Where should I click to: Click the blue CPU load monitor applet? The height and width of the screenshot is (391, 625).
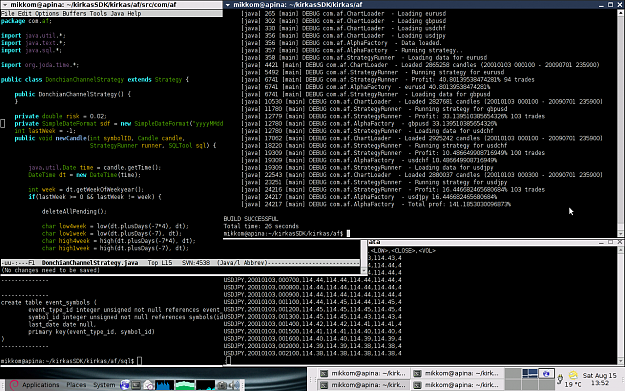[x=165, y=385]
